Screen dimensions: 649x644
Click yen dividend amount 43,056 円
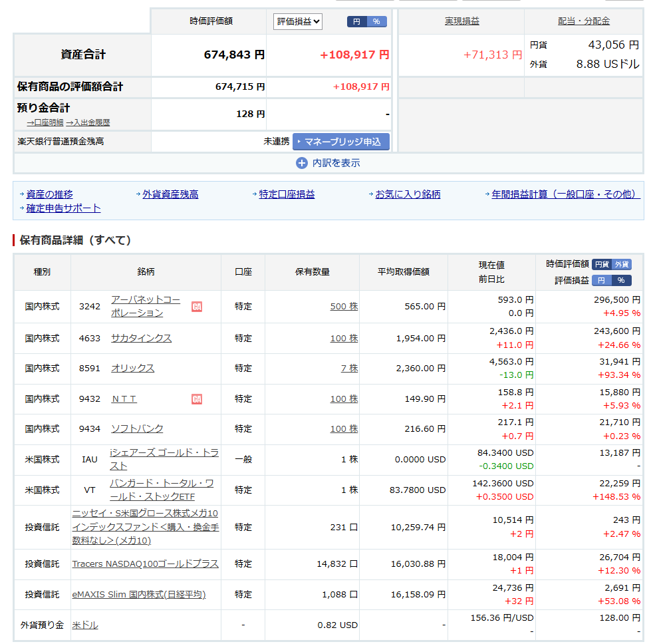coord(614,45)
